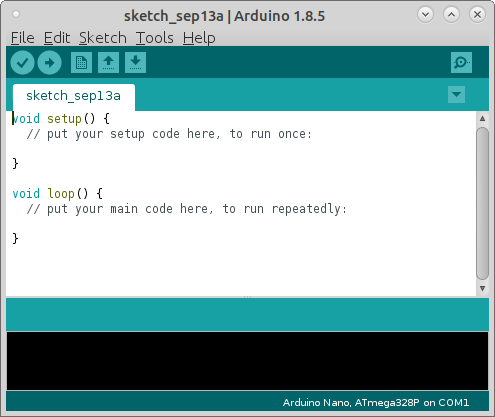Click the Verify checkmark button
Image resolution: width=495 pixels, height=417 pixels.
tap(22, 63)
